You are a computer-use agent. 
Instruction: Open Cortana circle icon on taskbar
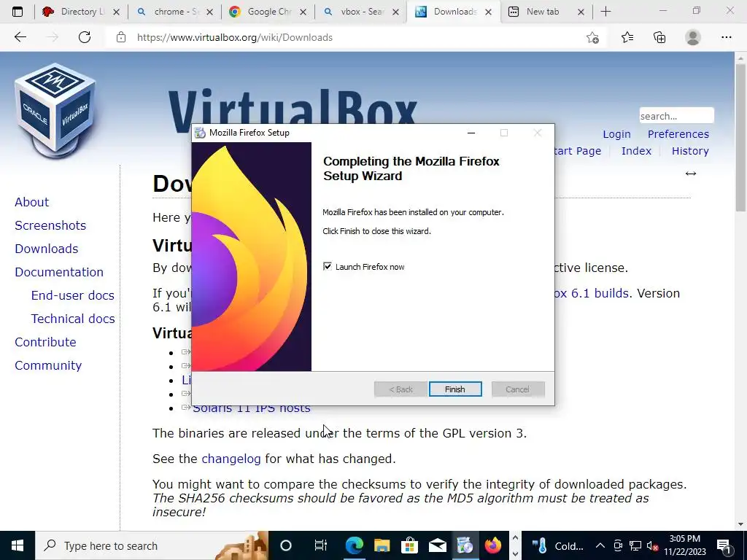pos(285,545)
